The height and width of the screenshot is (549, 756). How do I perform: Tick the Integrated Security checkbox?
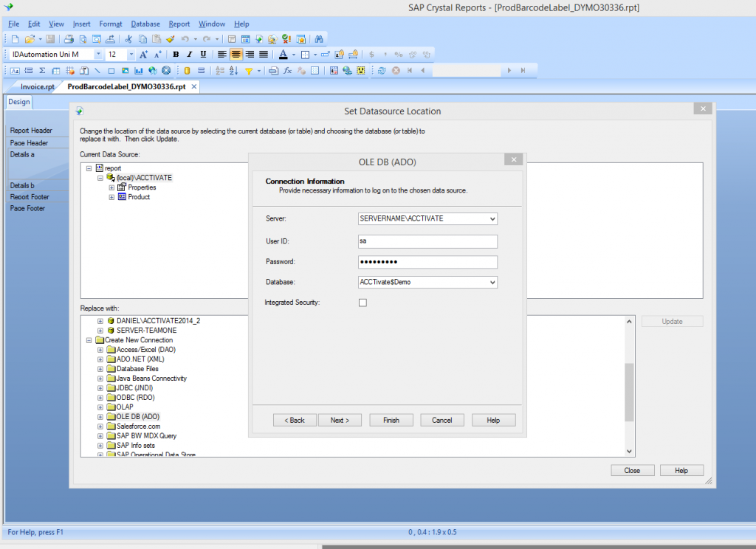[362, 303]
